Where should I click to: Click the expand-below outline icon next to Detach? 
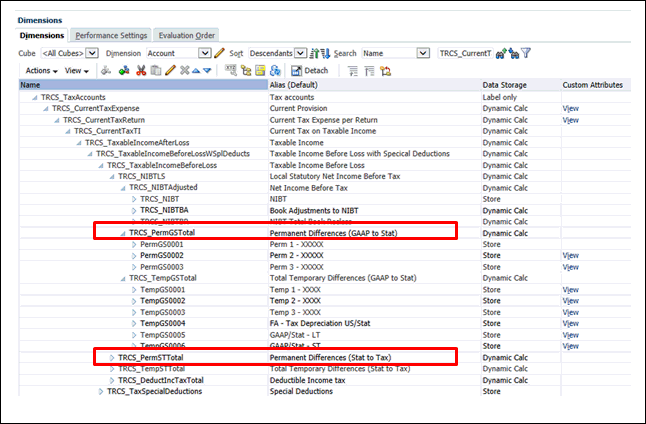pyautogui.click(x=353, y=71)
